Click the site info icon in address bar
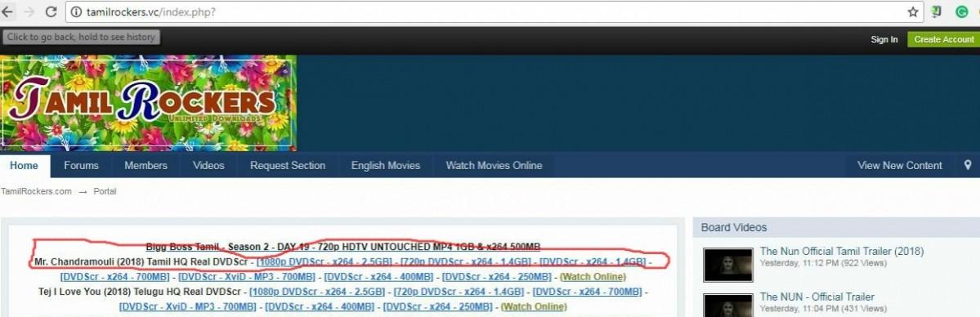Image resolution: width=980 pixels, height=317 pixels. (x=76, y=12)
